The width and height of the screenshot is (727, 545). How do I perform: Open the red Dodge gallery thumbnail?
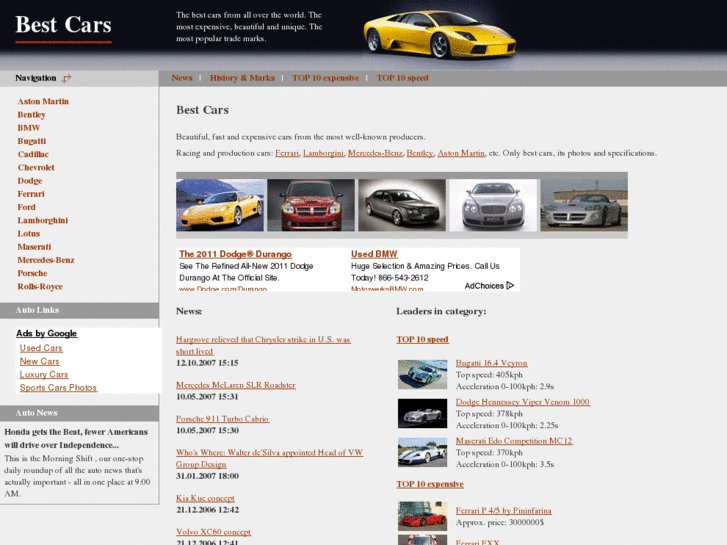pos(311,205)
